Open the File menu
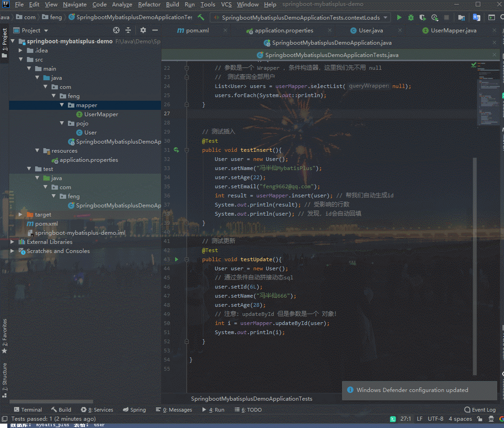 click(x=19, y=5)
